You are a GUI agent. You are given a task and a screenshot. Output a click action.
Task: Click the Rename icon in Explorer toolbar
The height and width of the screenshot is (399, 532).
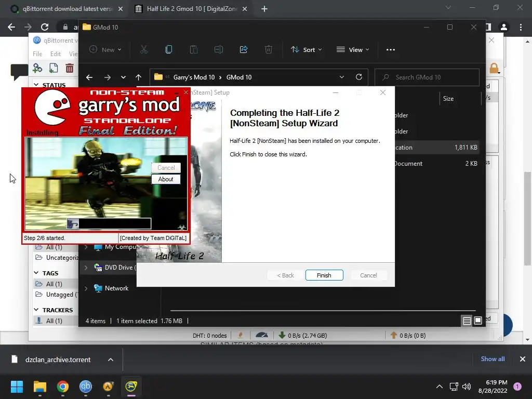pyautogui.click(x=219, y=49)
